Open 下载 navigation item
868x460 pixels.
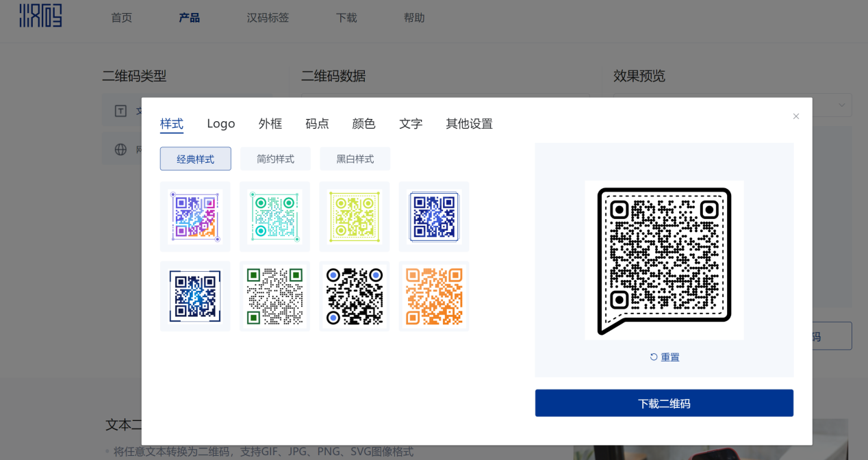click(346, 18)
